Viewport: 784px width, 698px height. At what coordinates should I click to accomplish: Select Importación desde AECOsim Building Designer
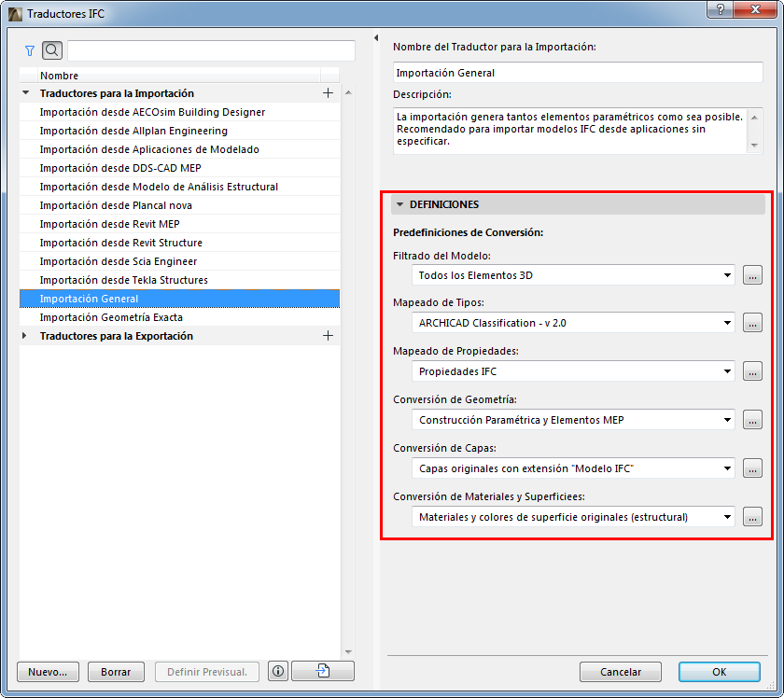pyautogui.click(x=179, y=112)
